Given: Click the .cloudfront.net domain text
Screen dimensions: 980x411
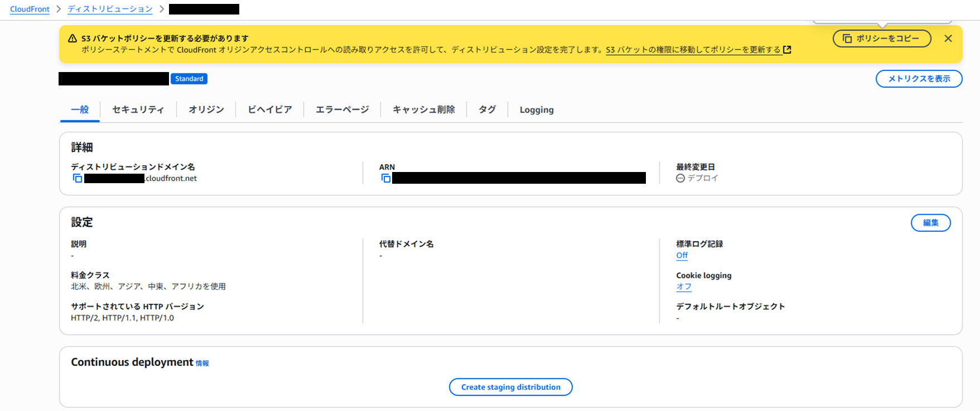Looking at the screenshot, I should (171, 179).
